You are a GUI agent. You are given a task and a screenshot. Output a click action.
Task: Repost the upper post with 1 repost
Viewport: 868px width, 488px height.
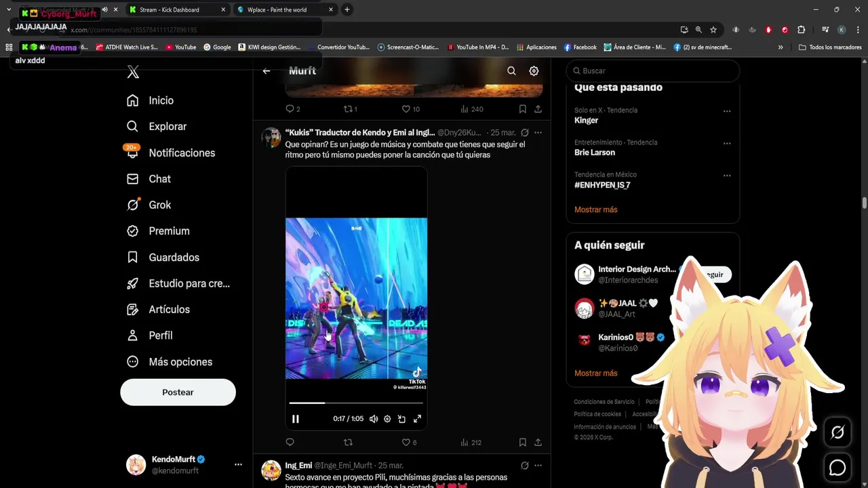(350, 109)
